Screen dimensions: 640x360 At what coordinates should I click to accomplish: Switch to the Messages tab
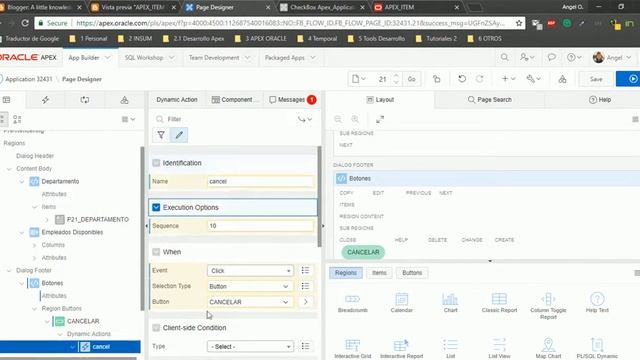tap(291, 100)
